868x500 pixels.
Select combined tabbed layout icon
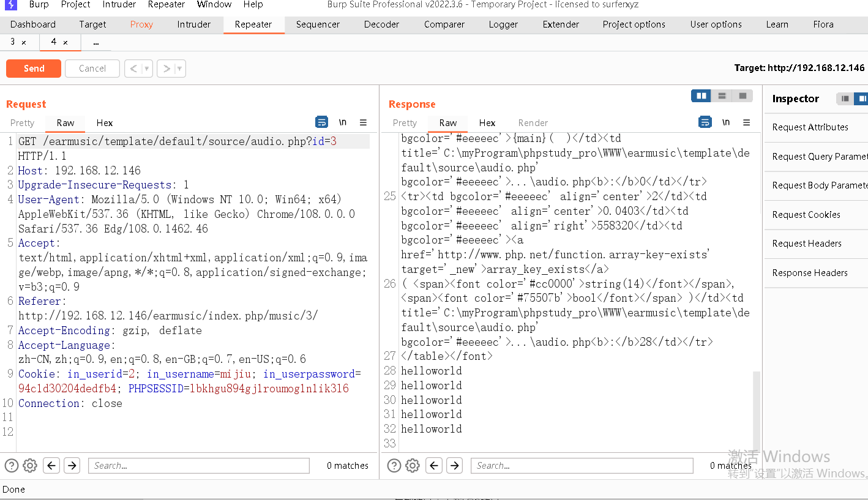coord(742,96)
